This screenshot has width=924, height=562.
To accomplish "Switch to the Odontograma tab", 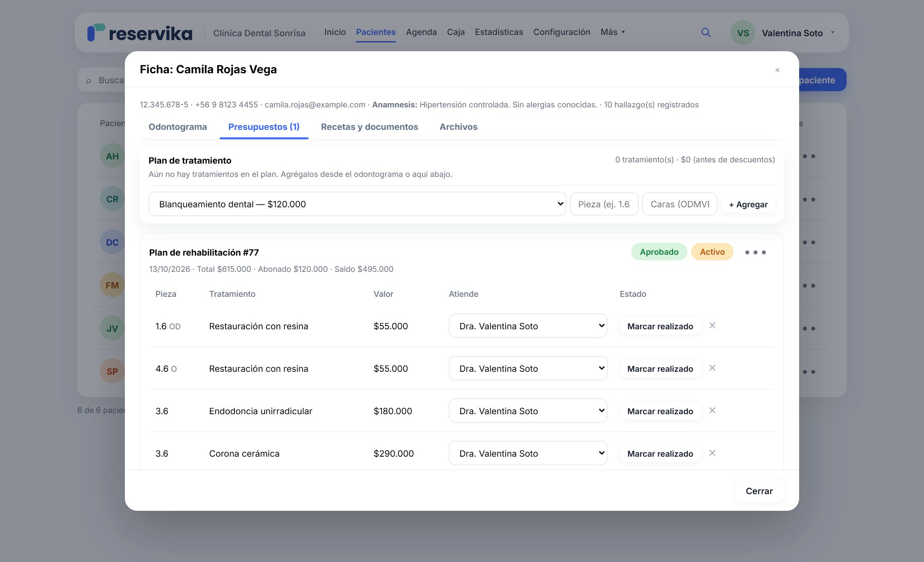I will (178, 127).
